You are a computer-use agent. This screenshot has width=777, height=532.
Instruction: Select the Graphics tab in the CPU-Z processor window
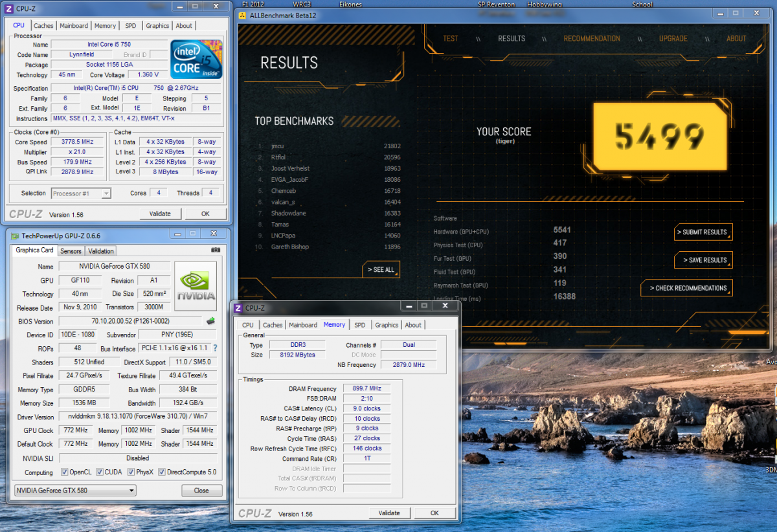tap(157, 26)
